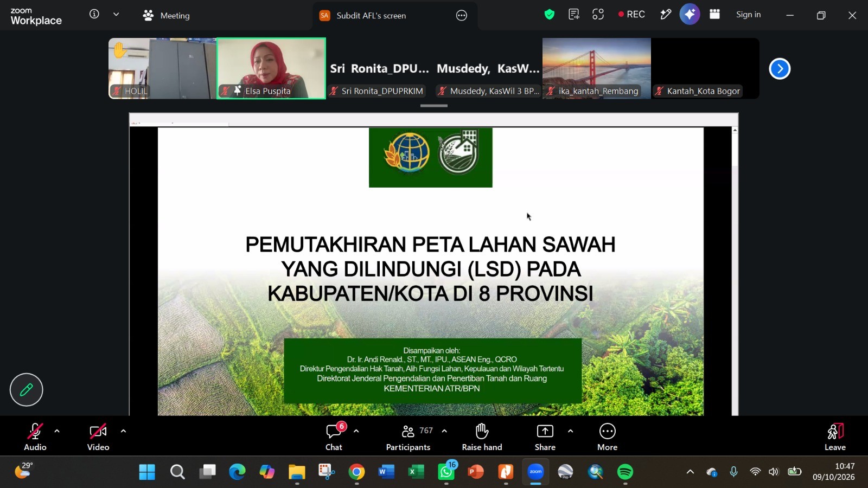Select Elsa Puspita's video thumbnail

click(x=271, y=68)
